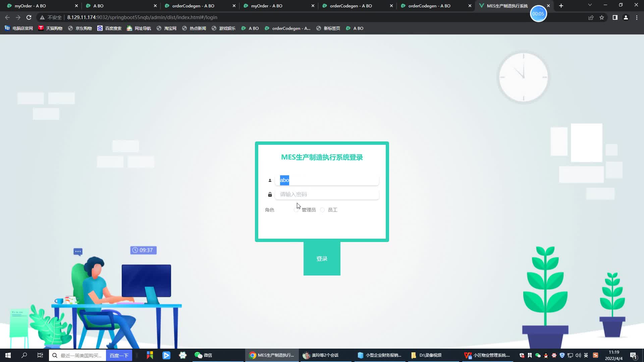Viewport: 644px width, 362px height.
Task: Open QQ penguin icon in system tray
Action: 545,355
